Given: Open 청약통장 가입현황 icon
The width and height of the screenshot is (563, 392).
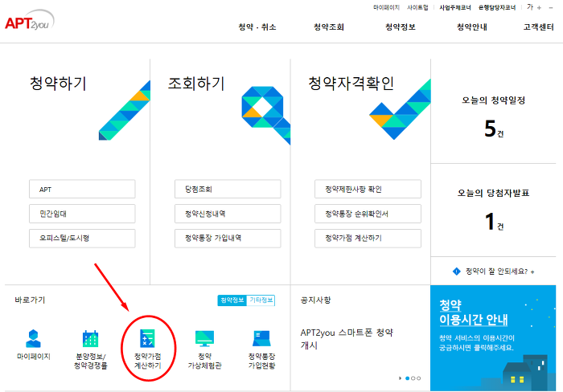Looking at the screenshot, I should 261,338.
